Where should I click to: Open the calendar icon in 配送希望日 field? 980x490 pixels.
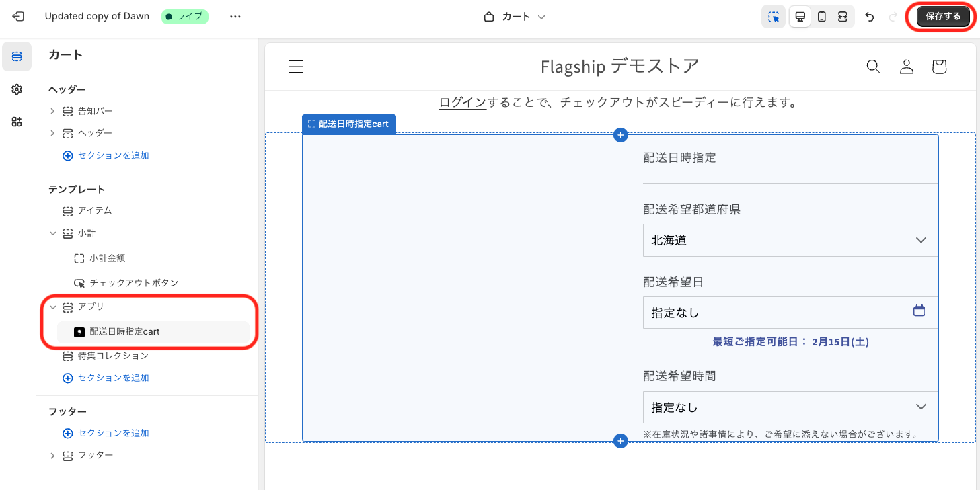point(919,311)
